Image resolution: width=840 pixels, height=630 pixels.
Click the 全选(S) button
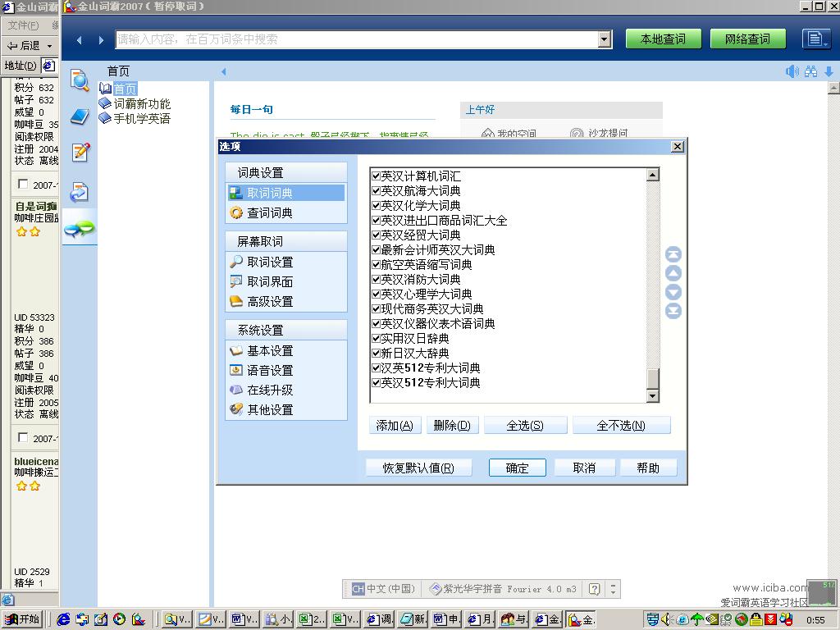tap(525, 426)
